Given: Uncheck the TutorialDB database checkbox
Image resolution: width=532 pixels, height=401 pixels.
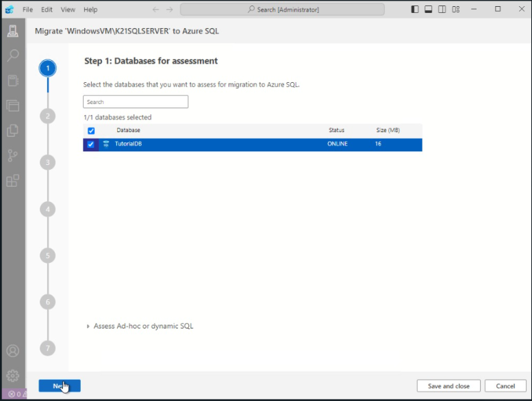Looking at the screenshot, I should (91, 144).
